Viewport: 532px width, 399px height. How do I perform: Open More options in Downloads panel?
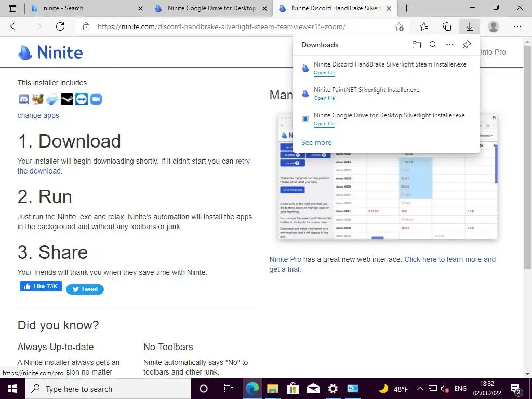tap(450, 45)
